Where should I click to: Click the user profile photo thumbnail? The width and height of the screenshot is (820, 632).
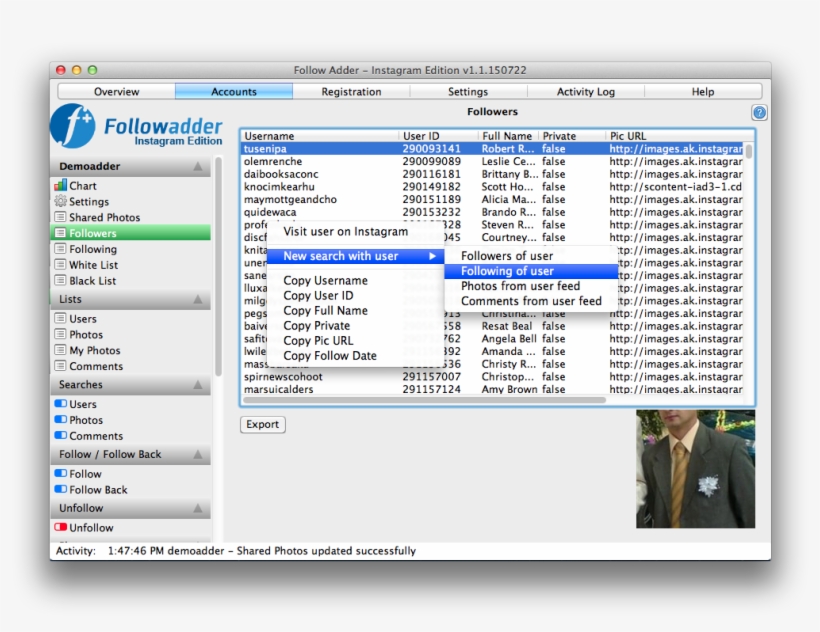tap(695, 469)
